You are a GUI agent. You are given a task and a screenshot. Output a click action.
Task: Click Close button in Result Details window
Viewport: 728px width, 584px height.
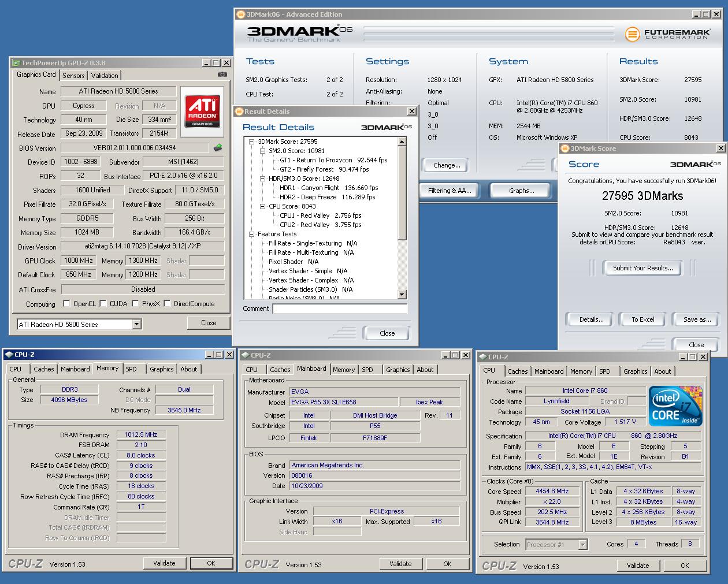[x=387, y=333]
